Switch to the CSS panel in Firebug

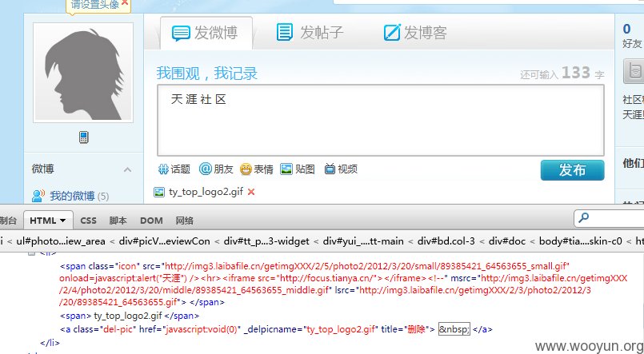tap(88, 221)
